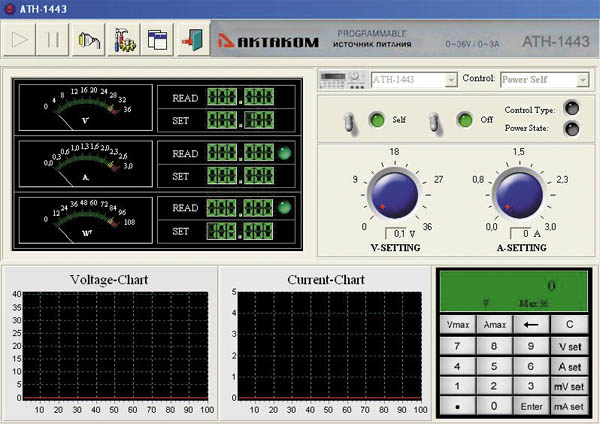Screen dimensions: 600x424
Task: Click keypad digit 7
Action: tap(458, 346)
